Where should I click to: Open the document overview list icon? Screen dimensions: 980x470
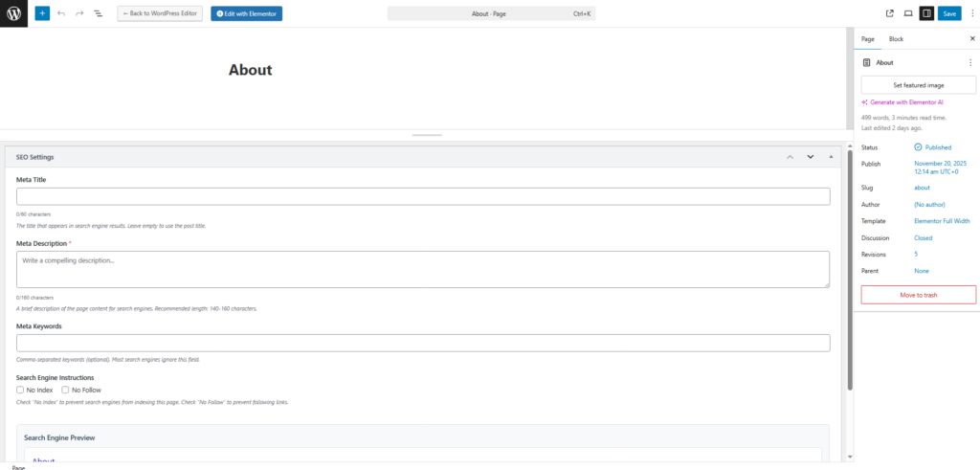point(98,13)
